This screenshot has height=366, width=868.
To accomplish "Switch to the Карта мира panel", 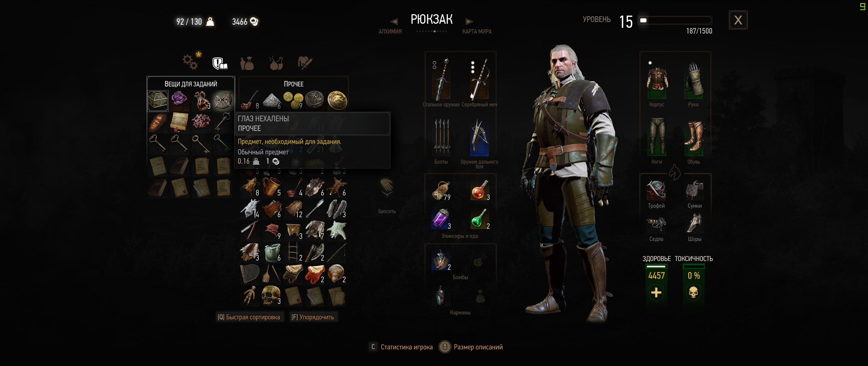I will (477, 32).
